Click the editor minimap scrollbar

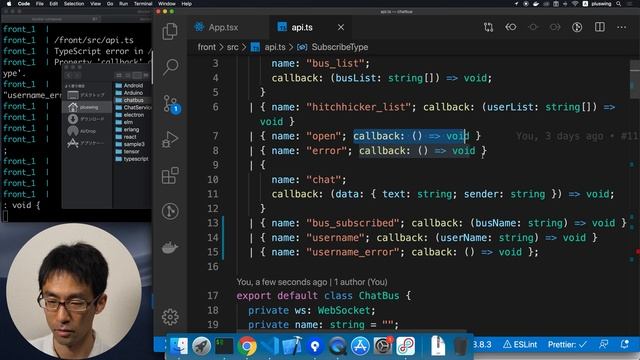tap(634, 79)
